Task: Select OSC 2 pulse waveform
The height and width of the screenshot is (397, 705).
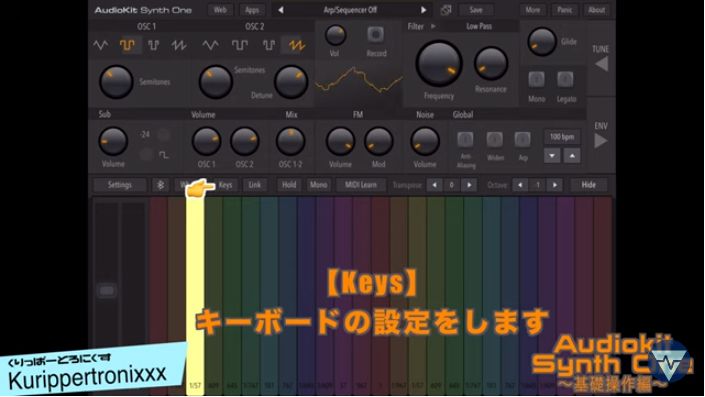Action: pos(269,45)
